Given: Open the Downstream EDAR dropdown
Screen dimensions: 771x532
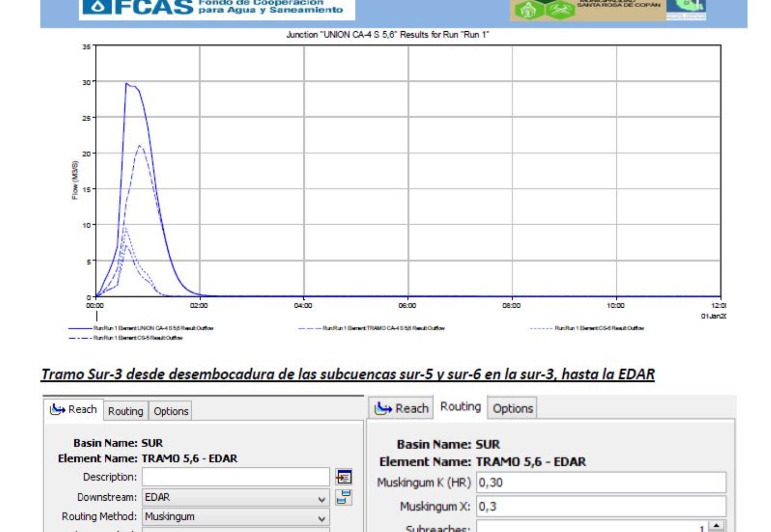Looking at the screenshot, I should [x=321, y=498].
